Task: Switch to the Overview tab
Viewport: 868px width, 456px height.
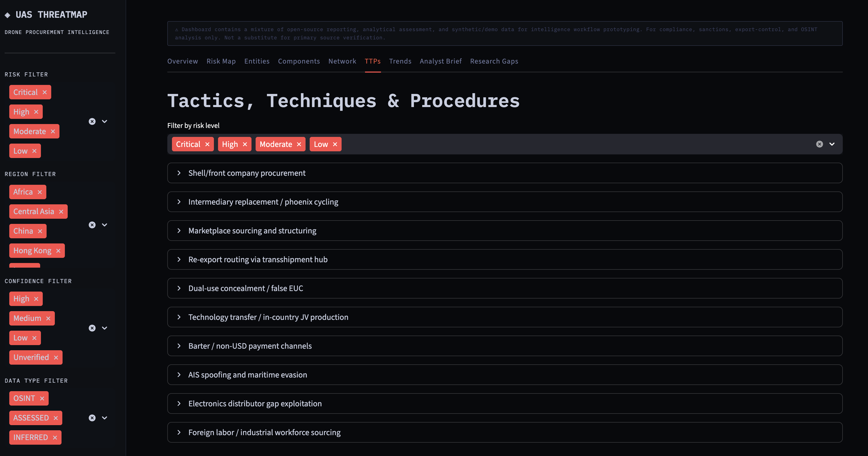Action: point(183,61)
